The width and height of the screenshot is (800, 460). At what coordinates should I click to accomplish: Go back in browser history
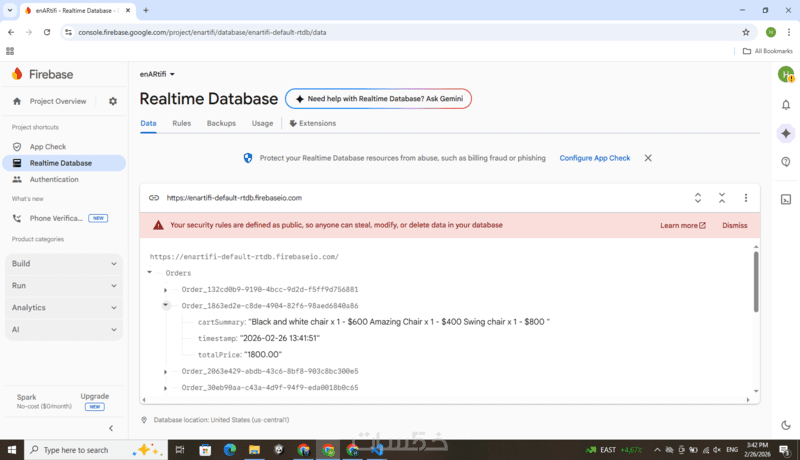click(x=11, y=32)
